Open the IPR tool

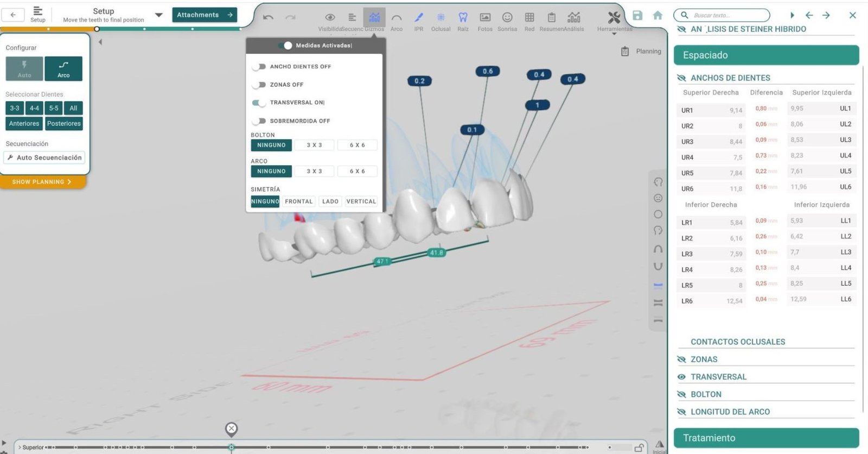point(418,18)
